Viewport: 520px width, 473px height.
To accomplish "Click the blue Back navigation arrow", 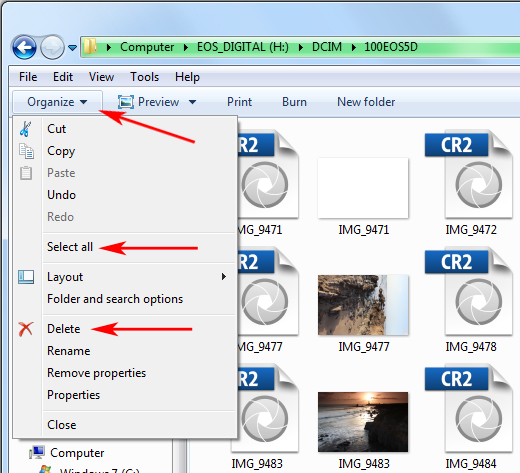I will click(24, 47).
